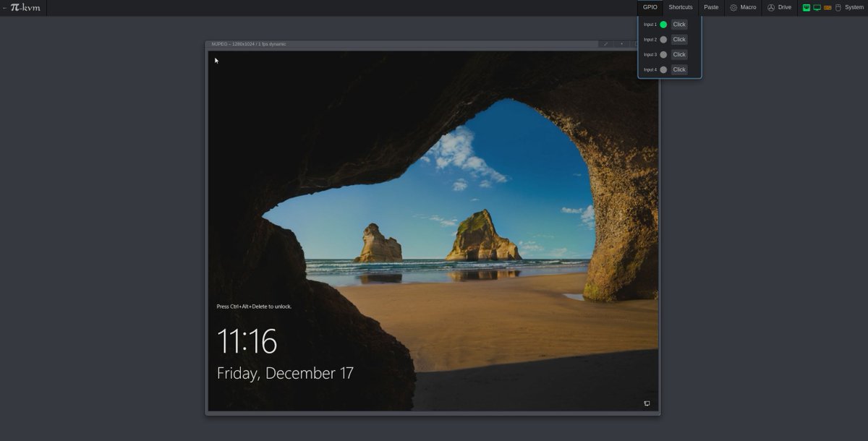Click the Click button for Input 4
The image size is (868, 441).
pyautogui.click(x=679, y=70)
